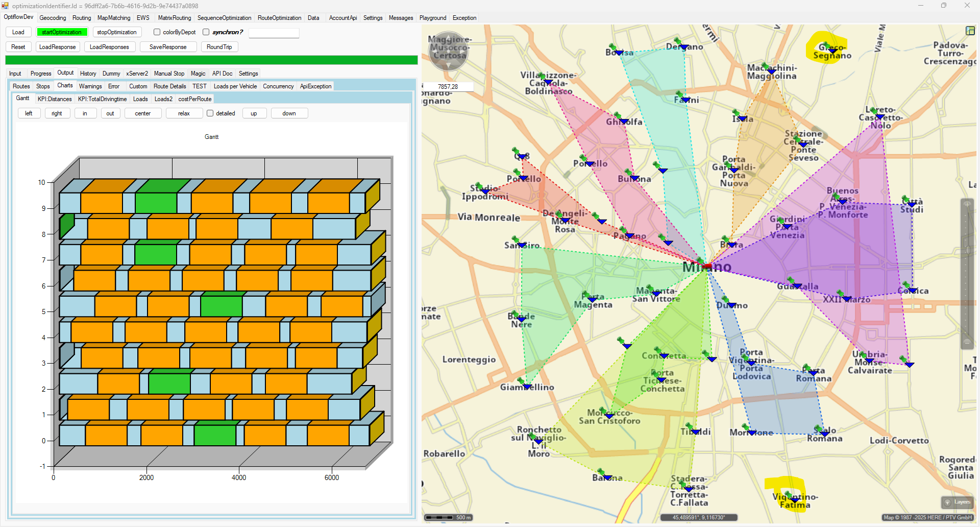The image size is (980, 527).
Task: Click the SaveResponse button
Action: (x=168, y=47)
